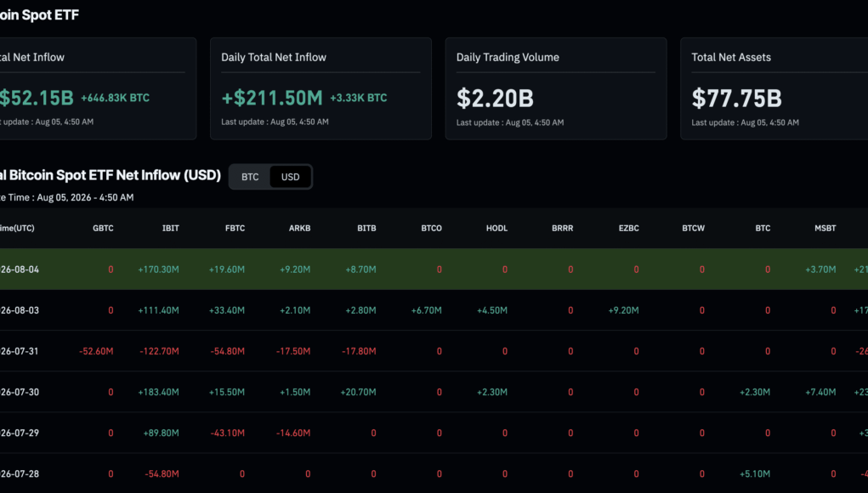Click FBTC -54.80M cell
The image size is (868, 493).
[228, 351]
